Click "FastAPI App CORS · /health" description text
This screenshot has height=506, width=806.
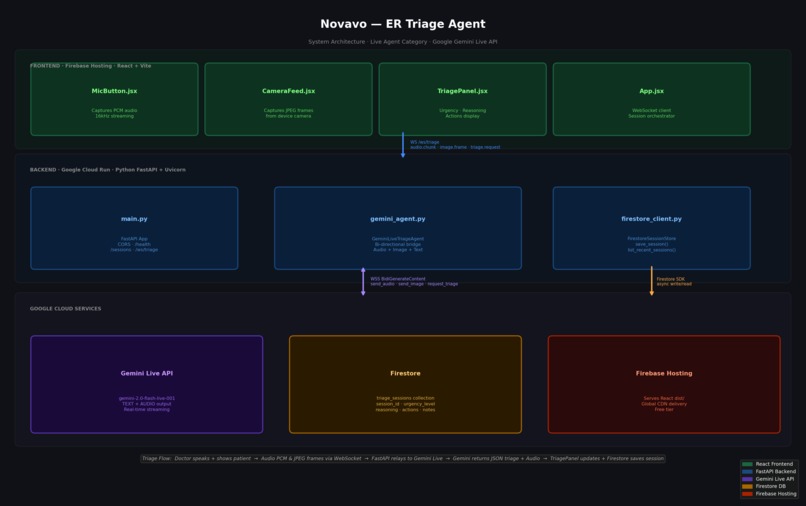134,244
